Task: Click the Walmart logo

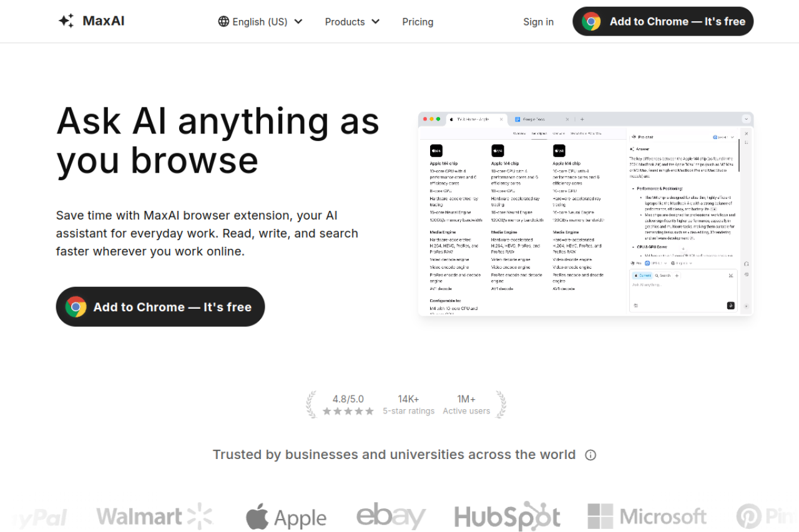Action: [155, 516]
